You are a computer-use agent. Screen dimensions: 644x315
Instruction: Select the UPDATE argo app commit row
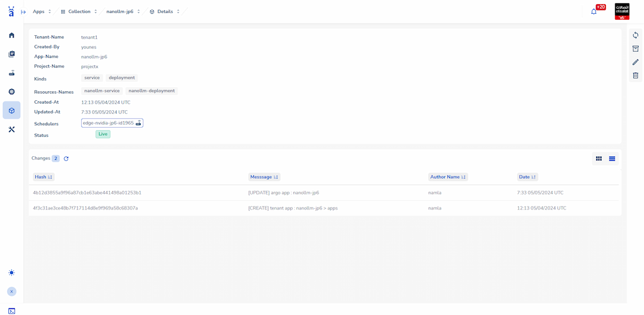click(283, 193)
